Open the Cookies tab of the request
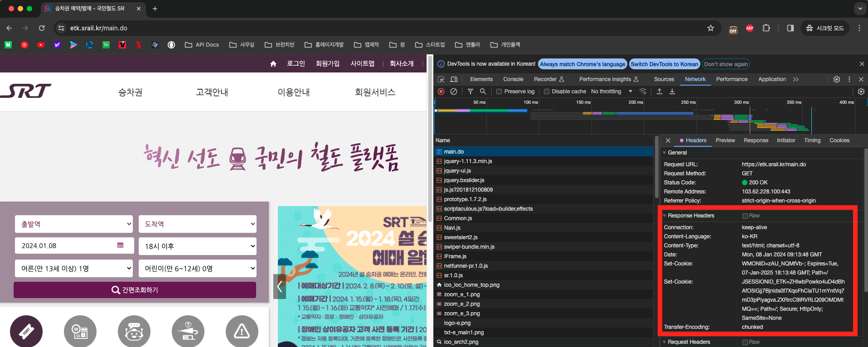This screenshot has height=347, width=868. point(839,140)
